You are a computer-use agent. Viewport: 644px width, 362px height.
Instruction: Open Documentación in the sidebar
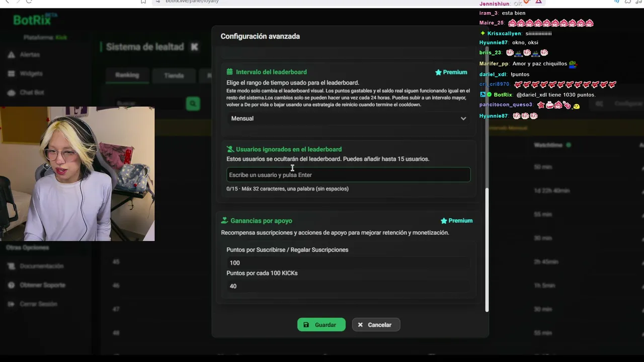pyautogui.click(x=42, y=266)
